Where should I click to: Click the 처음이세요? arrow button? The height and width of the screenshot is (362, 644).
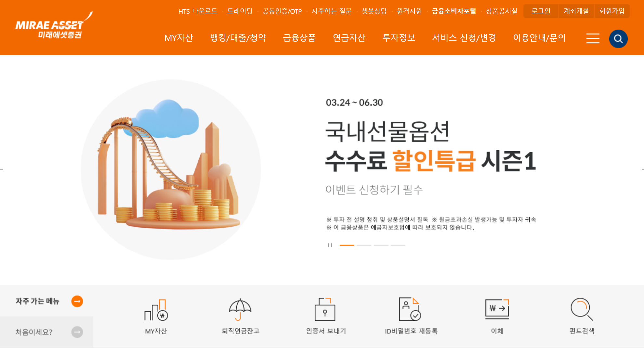coord(77,331)
